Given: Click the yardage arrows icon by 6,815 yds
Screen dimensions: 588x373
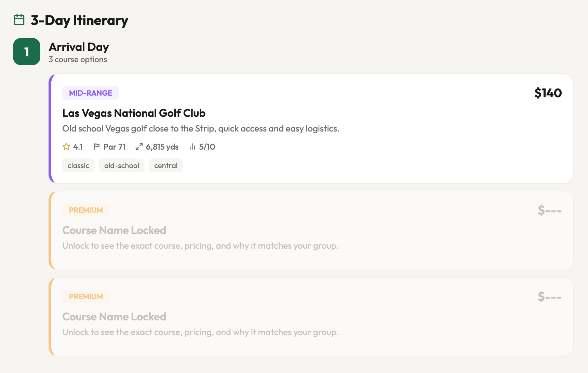Looking at the screenshot, I should point(139,147).
